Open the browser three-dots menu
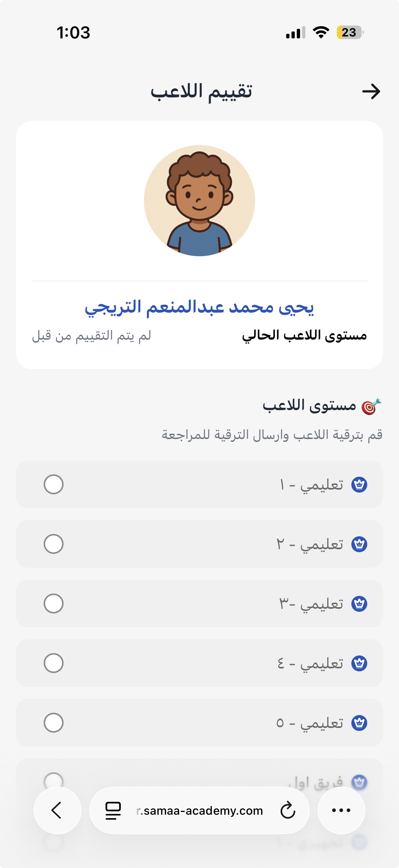This screenshot has width=399, height=868. point(341,810)
